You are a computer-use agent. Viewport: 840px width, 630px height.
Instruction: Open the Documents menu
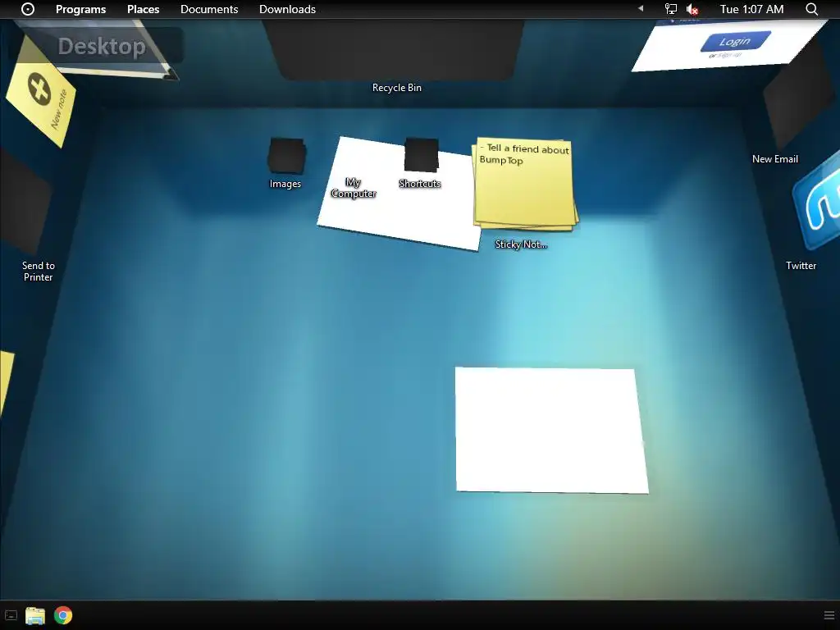tap(209, 9)
